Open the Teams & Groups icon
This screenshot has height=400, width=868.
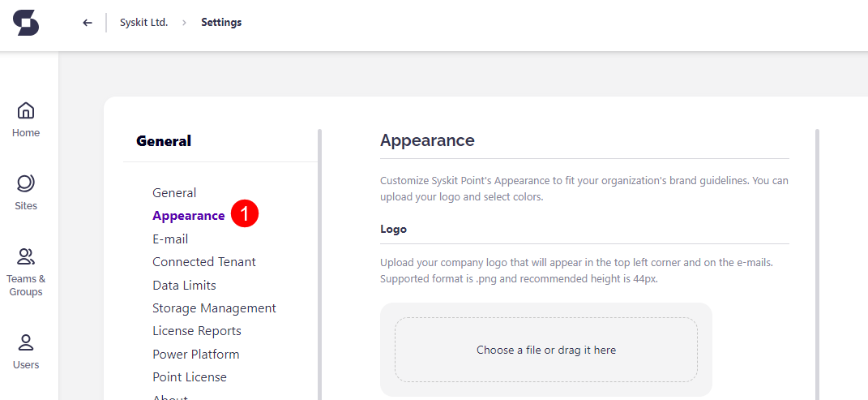click(x=26, y=257)
